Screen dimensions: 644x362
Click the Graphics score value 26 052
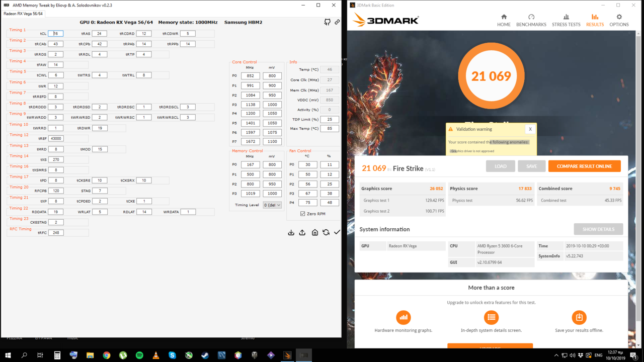[436, 189]
